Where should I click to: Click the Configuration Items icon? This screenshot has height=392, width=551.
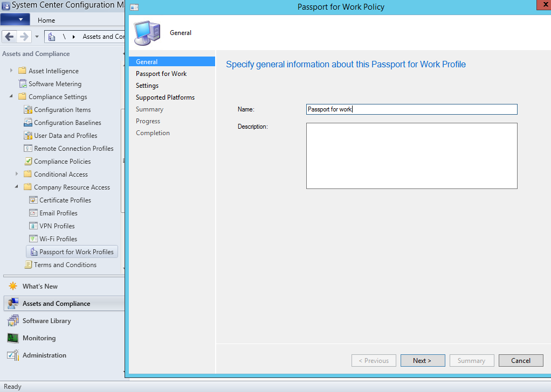click(27, 109)
